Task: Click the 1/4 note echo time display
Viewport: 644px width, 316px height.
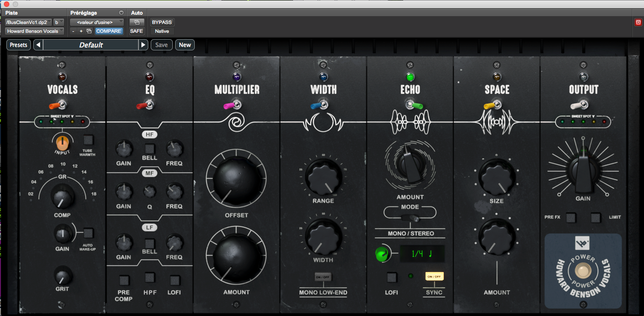Action: tap(422, 253)
